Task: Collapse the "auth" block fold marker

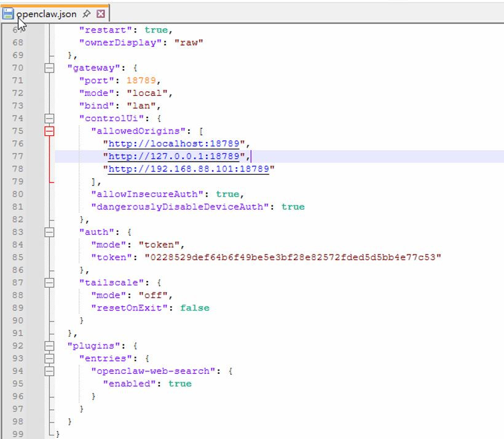Action: pos(49,232)
